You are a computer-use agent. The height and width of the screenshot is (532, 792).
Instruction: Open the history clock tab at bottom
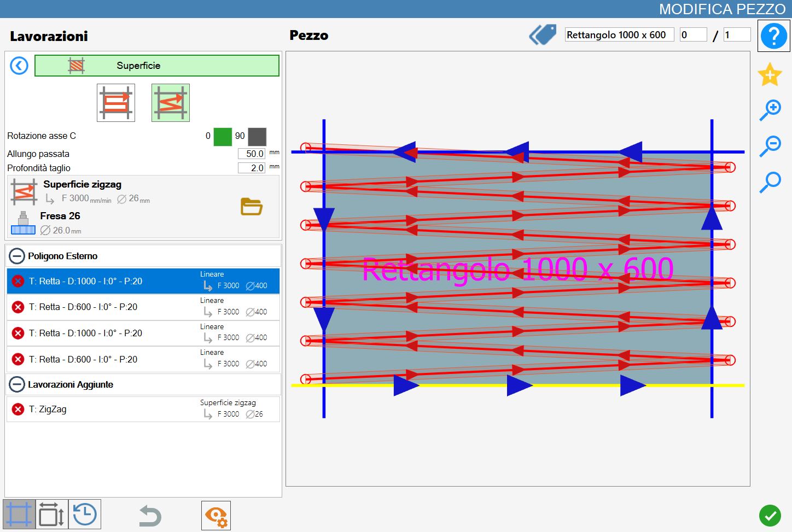coord(85,515)
